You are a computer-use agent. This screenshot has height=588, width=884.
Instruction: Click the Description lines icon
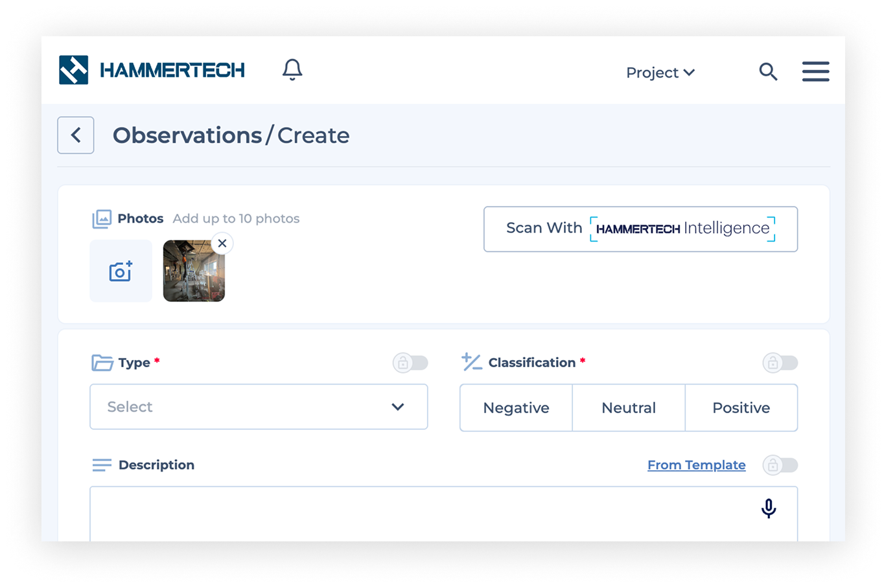click(101, 464)
